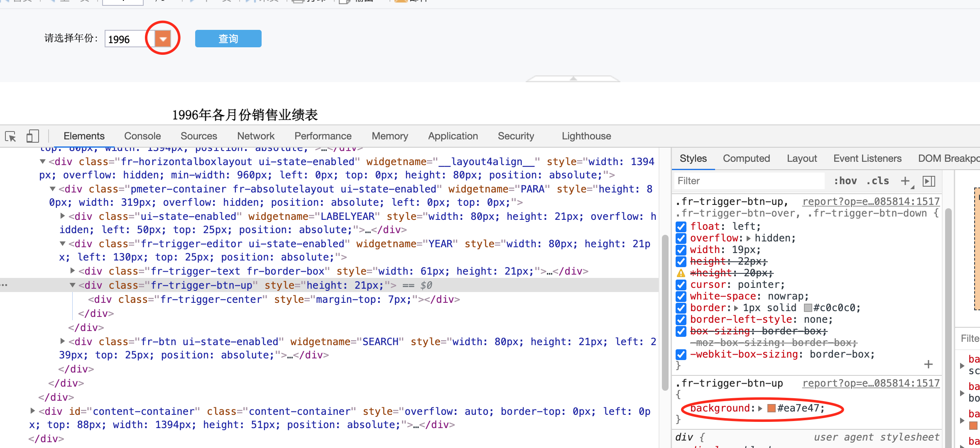Select the inspect element picker icon
980x448 pixels.
point(10,136)
